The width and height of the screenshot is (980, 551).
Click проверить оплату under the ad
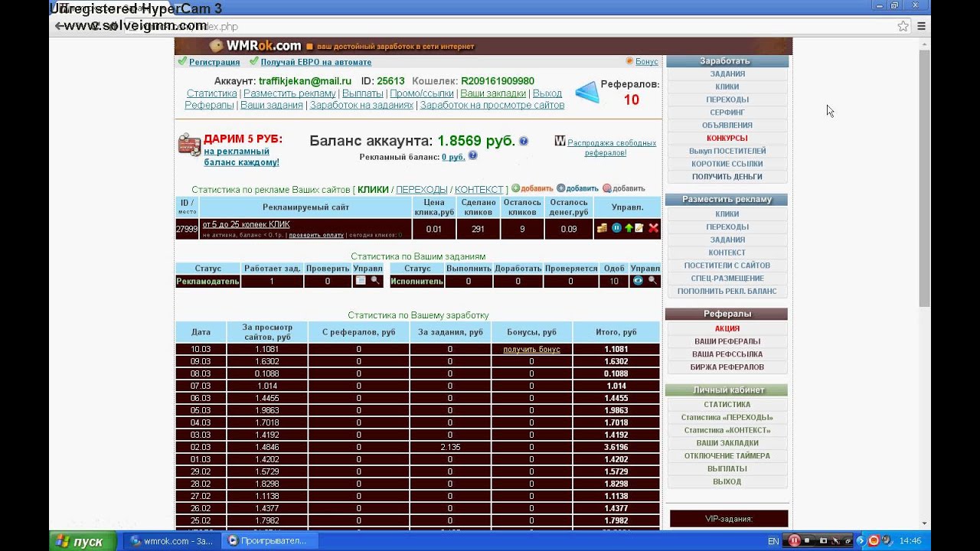(316, 235)
